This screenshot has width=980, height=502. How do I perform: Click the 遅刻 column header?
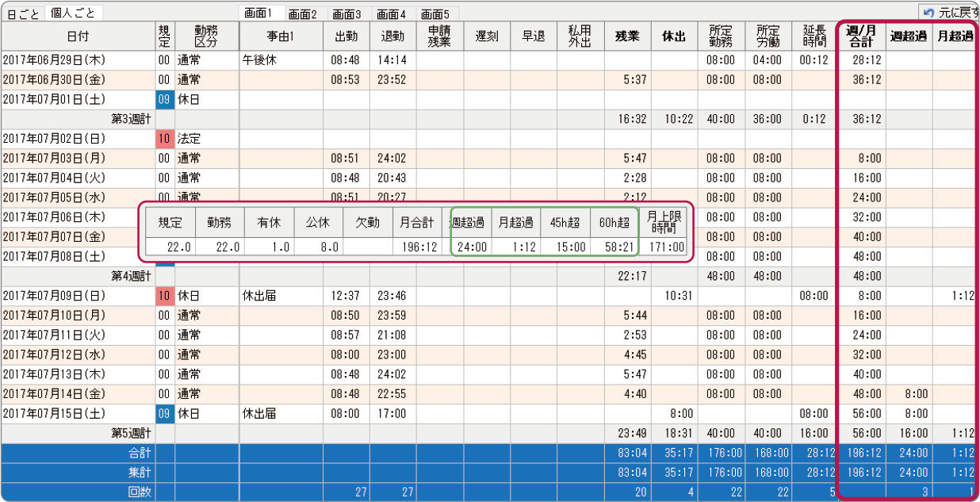pos(486,36)
